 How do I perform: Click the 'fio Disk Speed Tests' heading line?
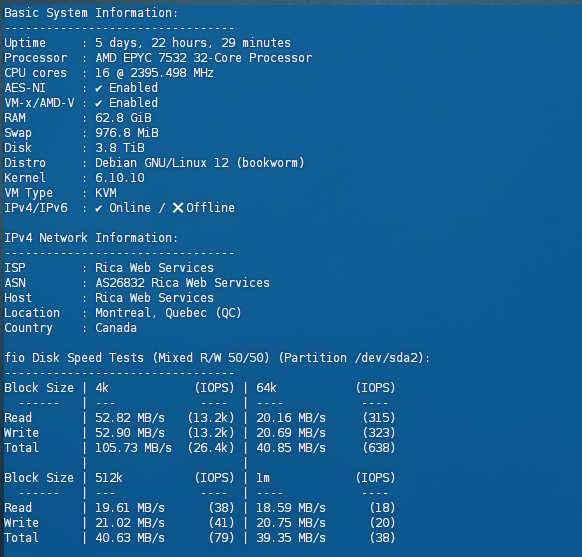(217, 358)
